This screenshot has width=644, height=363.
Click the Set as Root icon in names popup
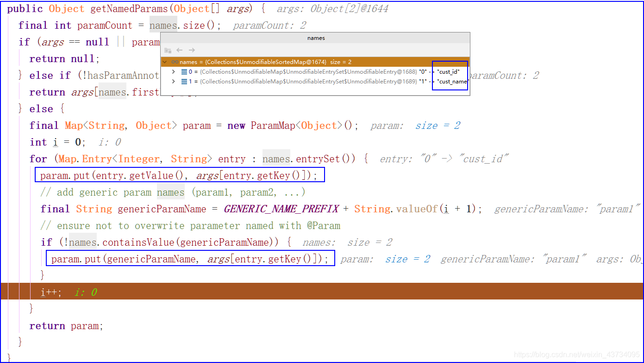pyautogui.click(x=168, y=50)
